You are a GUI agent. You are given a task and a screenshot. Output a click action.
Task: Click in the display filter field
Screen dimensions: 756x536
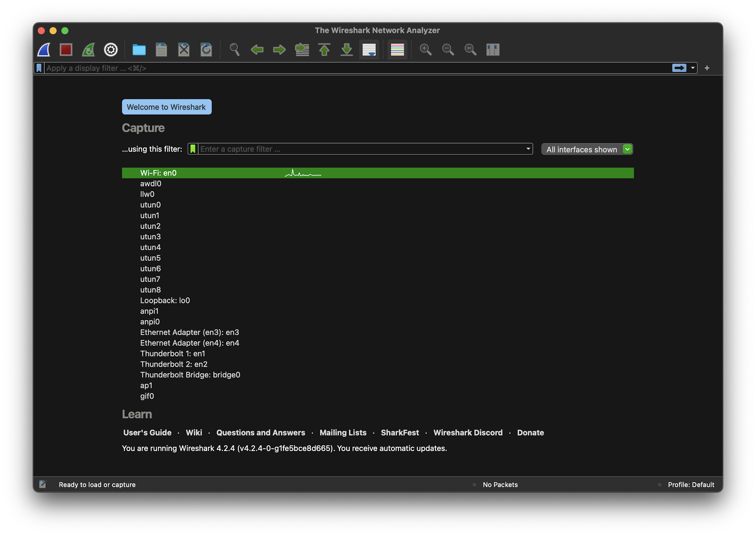tap(357, 68)
